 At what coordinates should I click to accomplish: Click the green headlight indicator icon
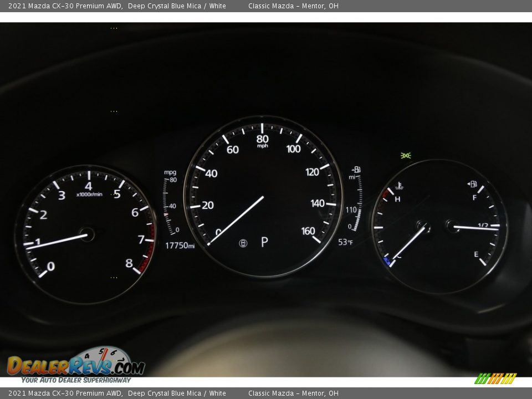[x=406, y=156]
